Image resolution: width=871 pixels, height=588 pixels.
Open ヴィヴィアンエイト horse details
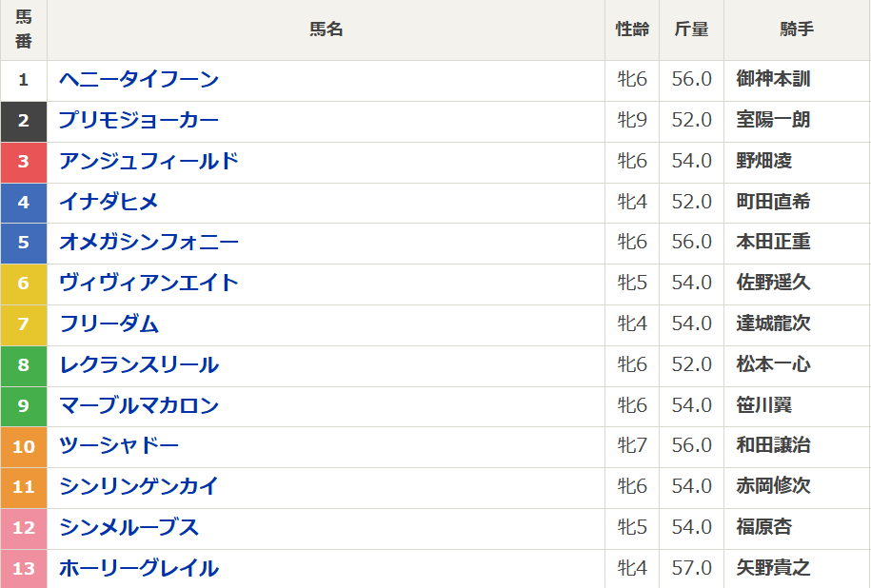click(x=148, y=284)
